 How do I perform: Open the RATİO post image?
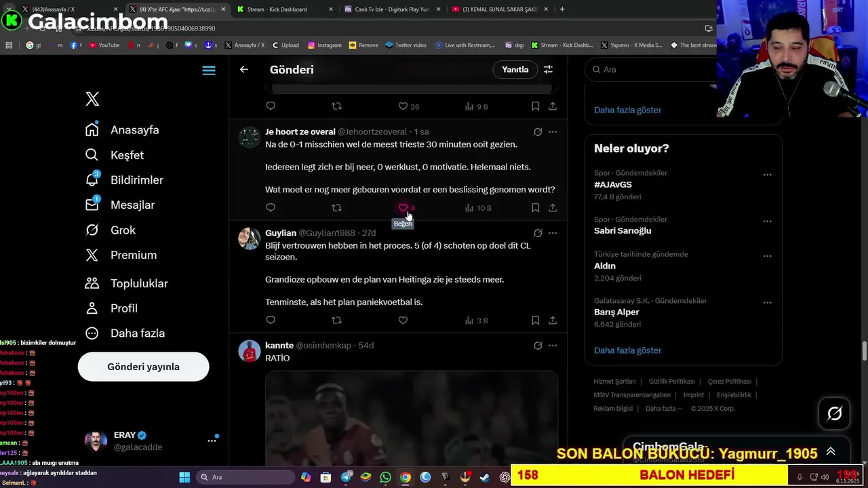(412, 418)
